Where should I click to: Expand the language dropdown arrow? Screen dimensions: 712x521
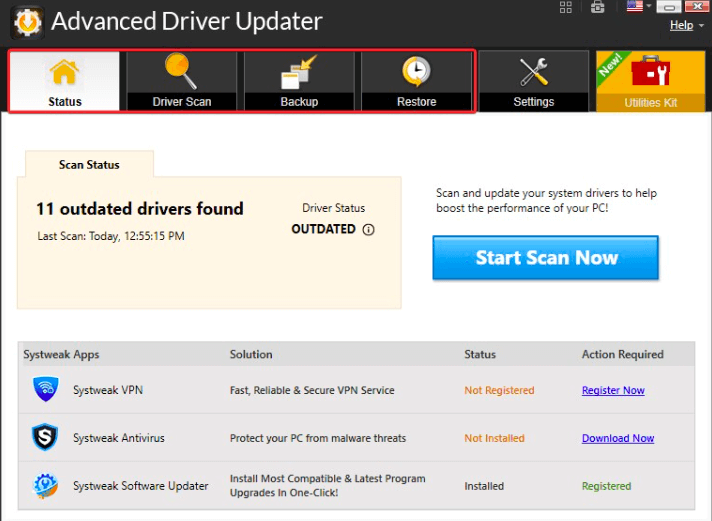click(649, 6)
